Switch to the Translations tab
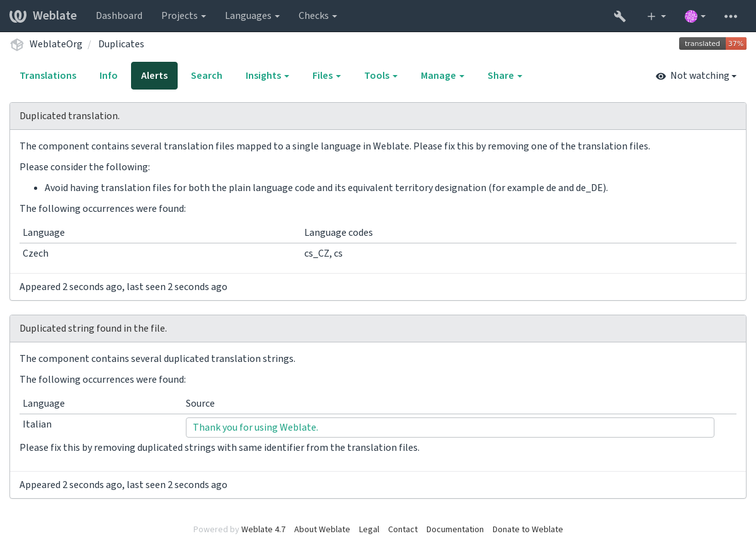The width and height of the screenshot is (756, 553). [48, 76]
